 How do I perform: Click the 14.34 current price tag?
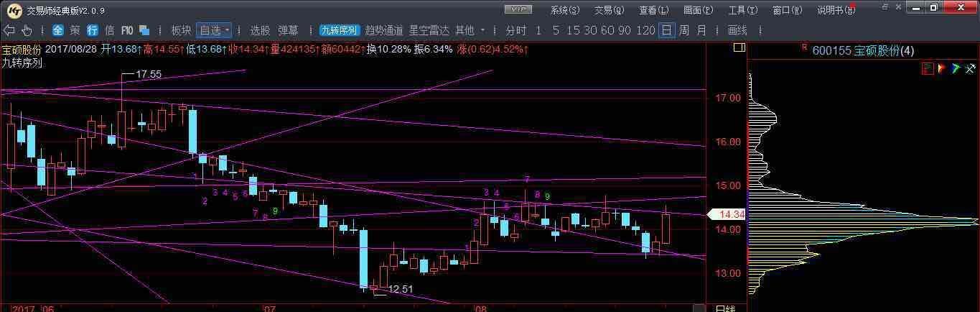pyautogui.click(x=727, y=214)
